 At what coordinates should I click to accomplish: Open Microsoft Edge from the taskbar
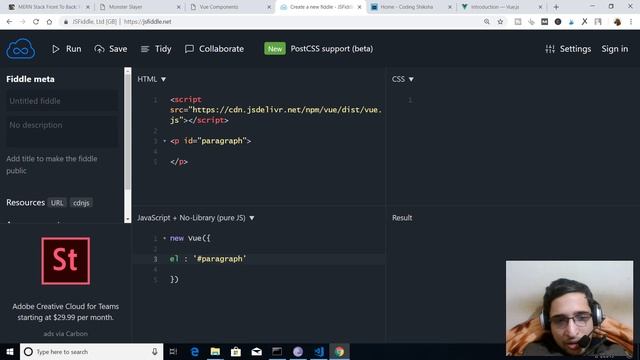(195, 351)
